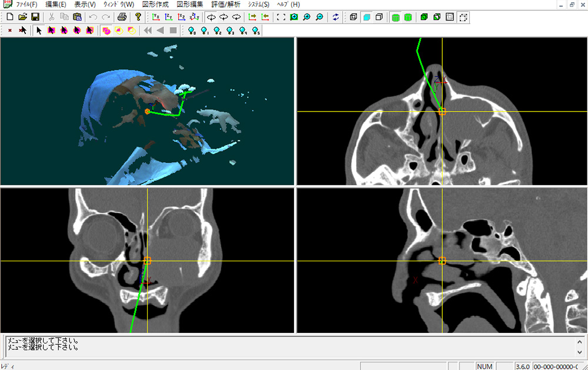The width and height of the screenshot is (588, 370).
Task: Toggle light bulb 1
Action: click(x=205, y=31)
